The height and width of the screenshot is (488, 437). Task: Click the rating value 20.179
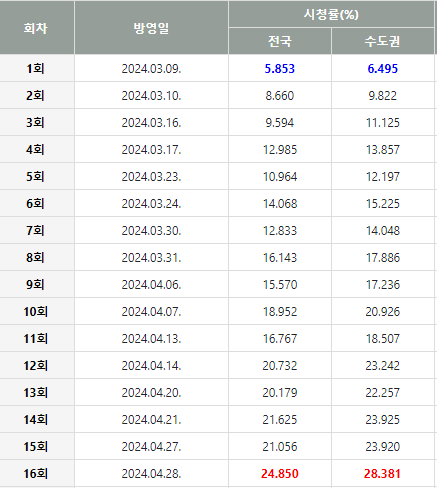point(280,393)
